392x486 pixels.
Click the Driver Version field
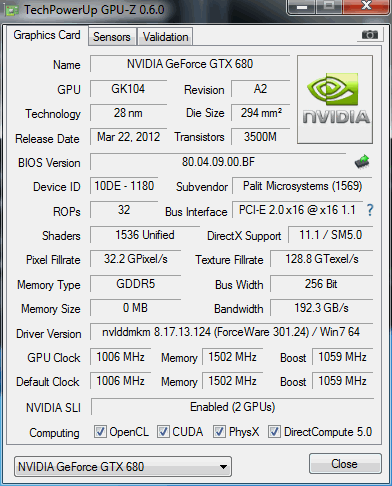tap(231, 332)
